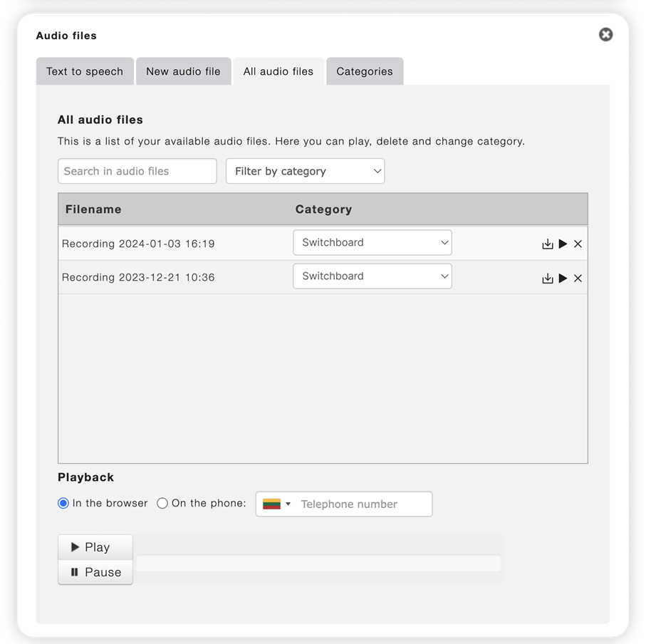646x644 pixels.
Task: Change category for Recording 2023-12-21 10:36
Action: [372, 276]
